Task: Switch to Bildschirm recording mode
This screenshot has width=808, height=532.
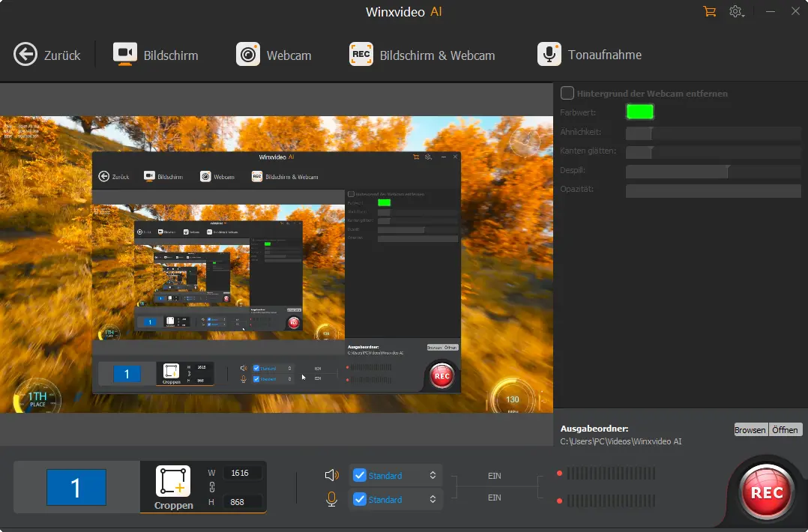Action: tap(155, 55)
